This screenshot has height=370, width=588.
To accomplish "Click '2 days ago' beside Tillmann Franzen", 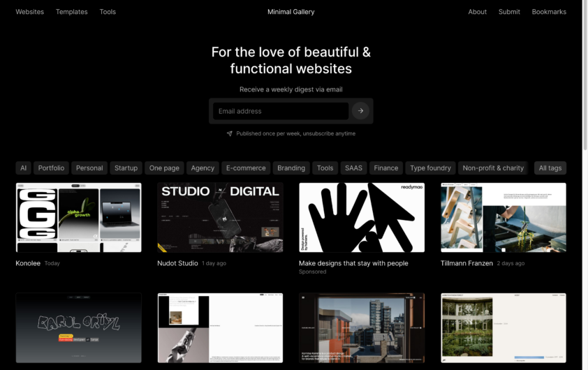I will [x=510, y=263].
